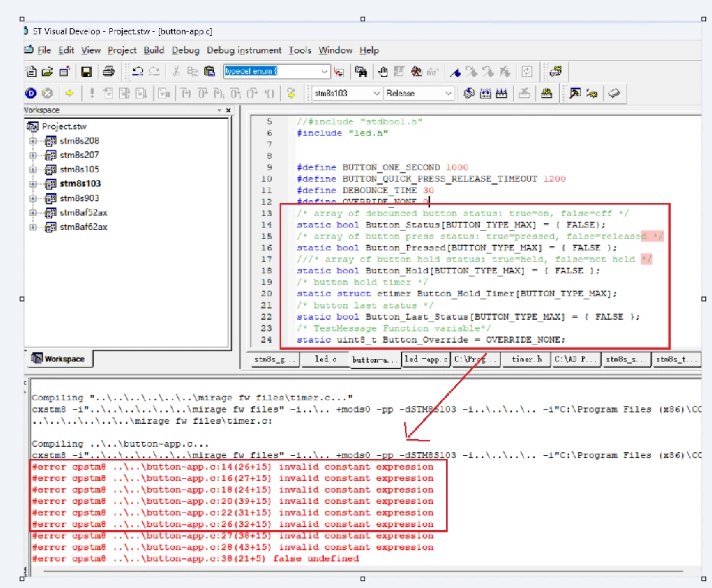Open the Build menu
Screen dimensions: 712x588
click(154, 50)
